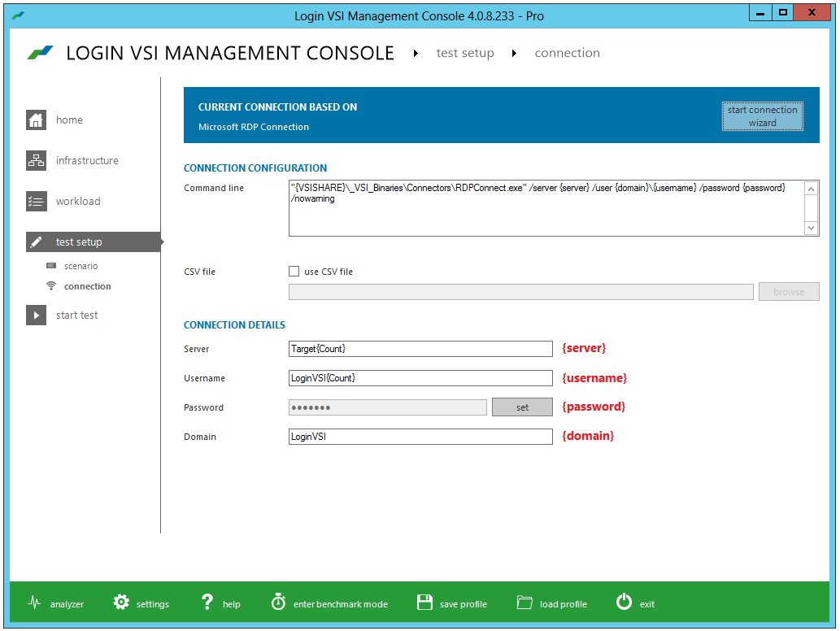The width and height of the screenshot is (840, 631).
Task: Click the benchmark mode stopwatch icon
Action: [x=278, y=602]
